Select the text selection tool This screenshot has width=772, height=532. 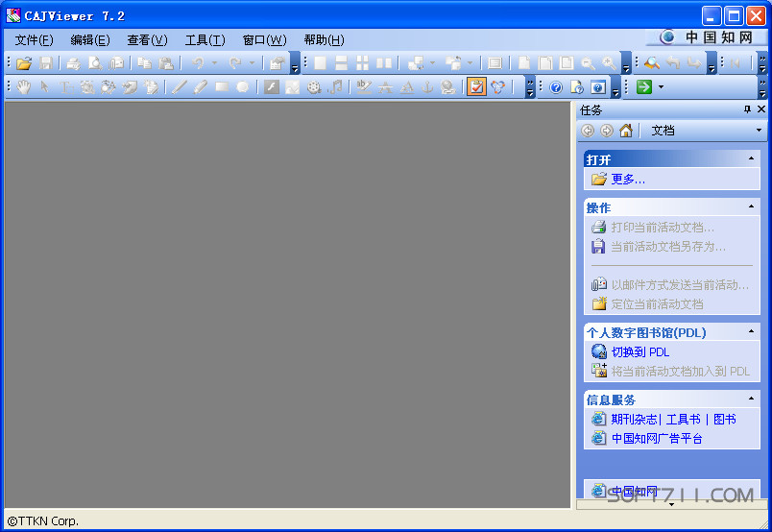point(66,87)
